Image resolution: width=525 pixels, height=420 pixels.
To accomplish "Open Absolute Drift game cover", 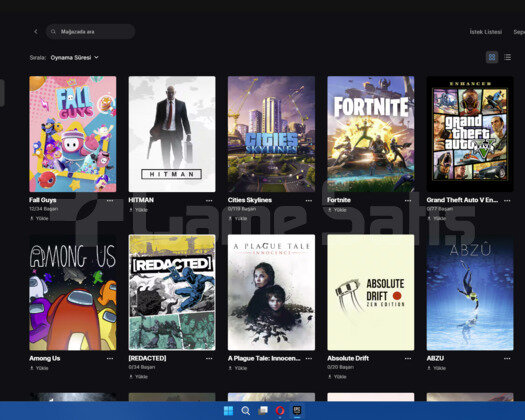I will click(371, 292).
